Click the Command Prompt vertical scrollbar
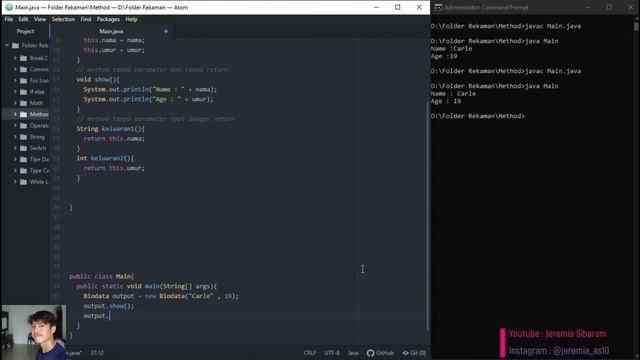Screen dimensions: 640x360 636,26
